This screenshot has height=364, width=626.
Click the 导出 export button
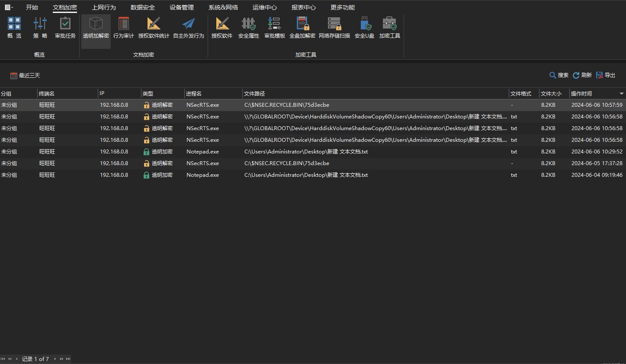[606, 75]
